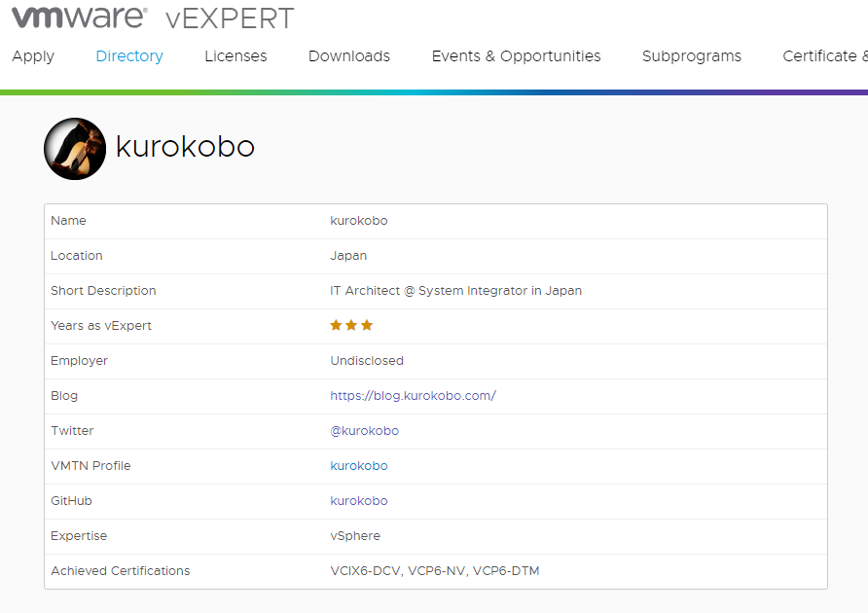
Task: Click the first vExpert years star
Action: pos(336,325)
